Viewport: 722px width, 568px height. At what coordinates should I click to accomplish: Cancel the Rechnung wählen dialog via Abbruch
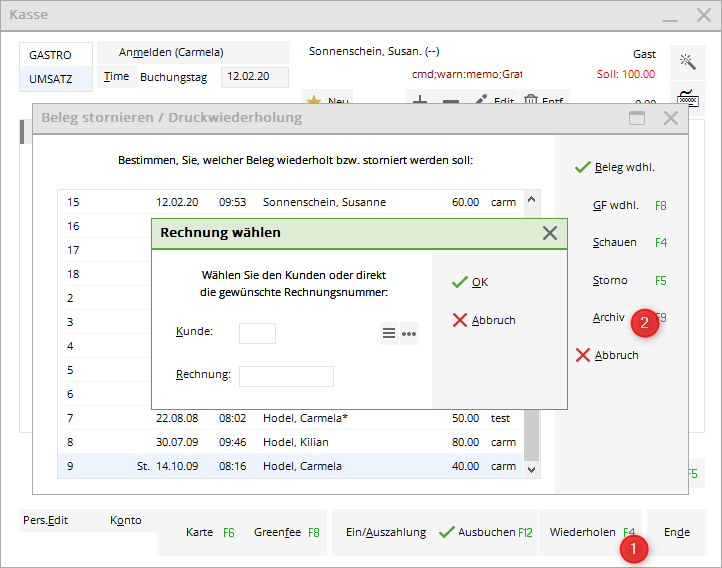[484, 320]
